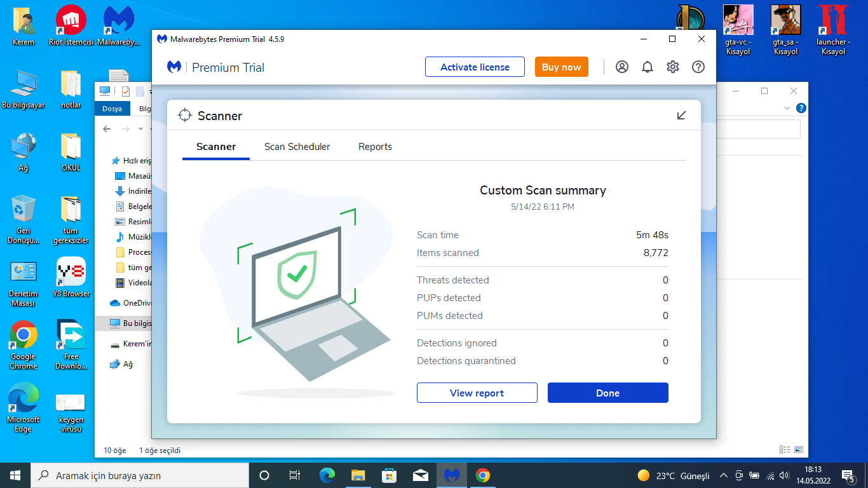This screenshot has width=868, height=488.
Task: Click the orange Buy now button
Action: pos(562,67)
